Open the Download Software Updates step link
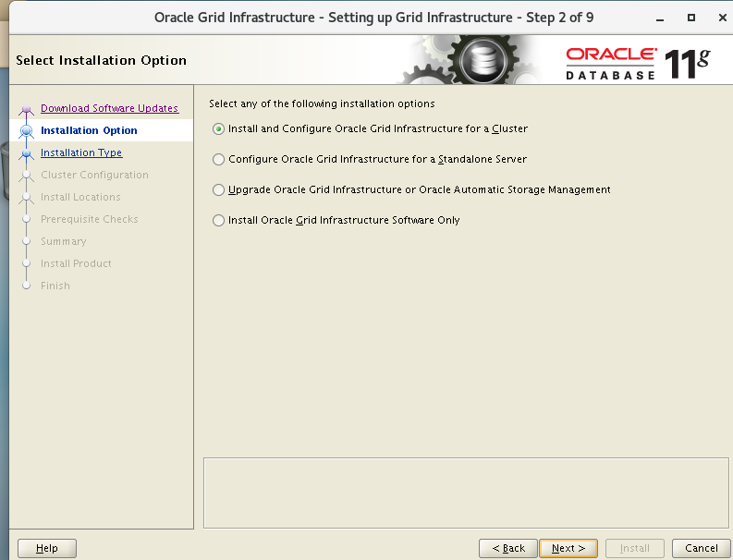The width and height of the screenshot is (733, 560). click(x=109, y=108)
